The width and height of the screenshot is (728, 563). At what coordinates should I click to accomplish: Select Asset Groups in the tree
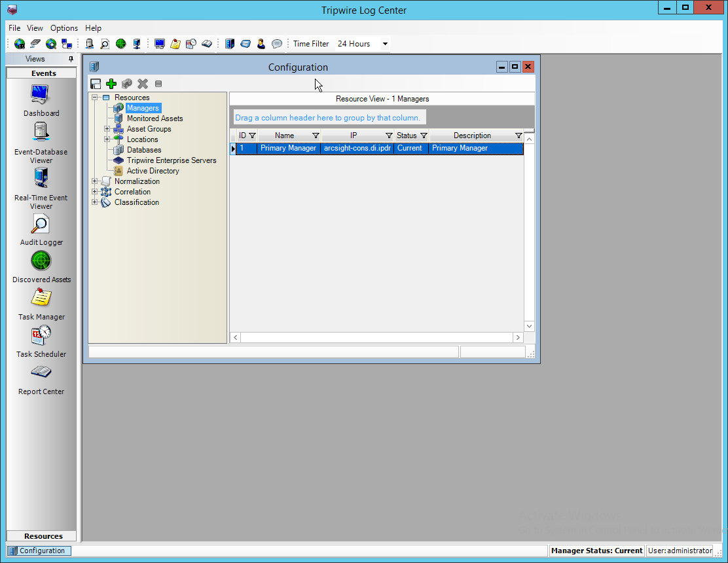pos(149,128)
